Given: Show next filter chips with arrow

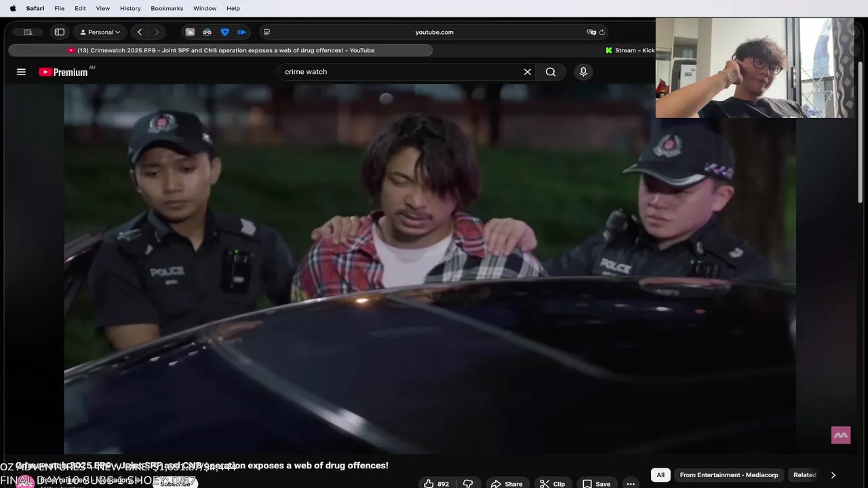Looking at the screenshot, I should coord(833,475).
